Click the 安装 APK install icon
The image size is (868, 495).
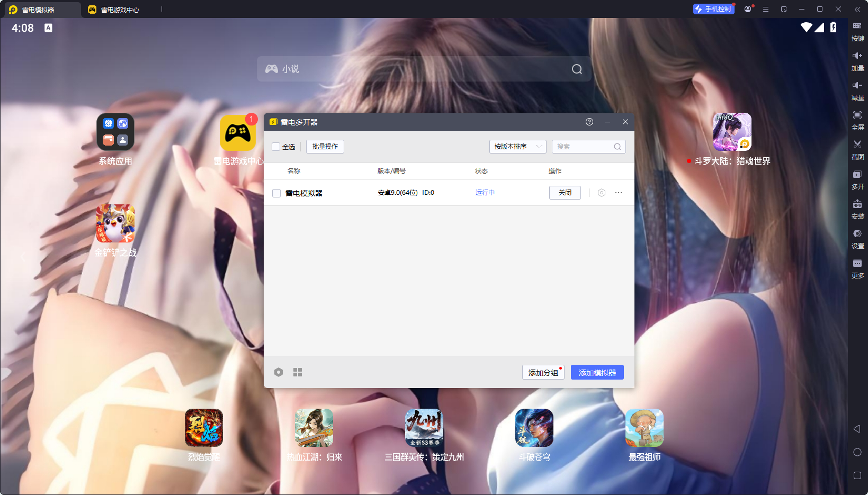tap(857, 204)
